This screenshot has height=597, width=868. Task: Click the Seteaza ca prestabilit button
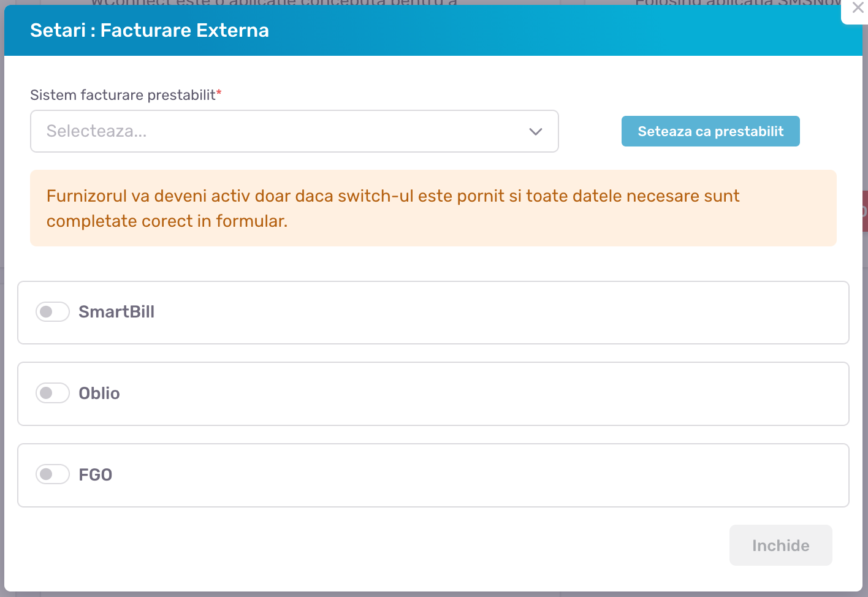pyautogui.click(x=710, y=131)
